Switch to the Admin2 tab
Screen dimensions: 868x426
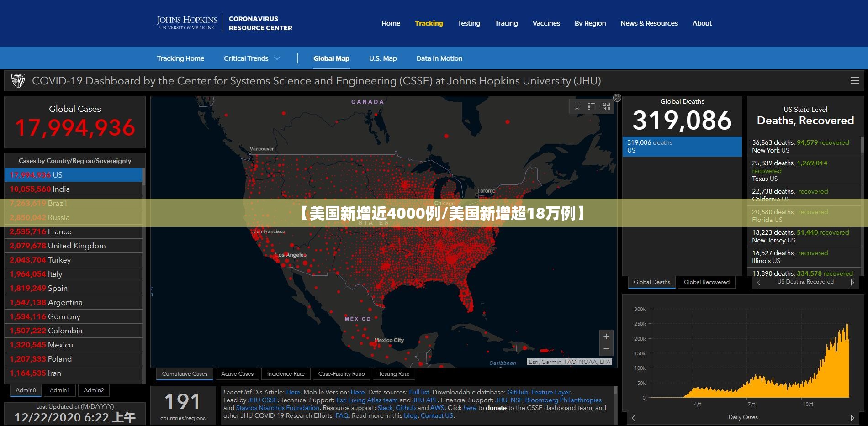point(94,390)
